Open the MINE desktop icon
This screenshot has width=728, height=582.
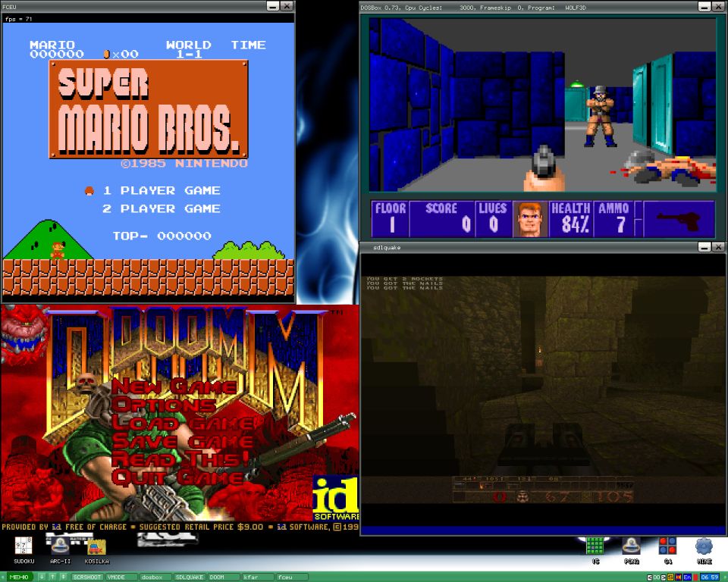(704, 546)
